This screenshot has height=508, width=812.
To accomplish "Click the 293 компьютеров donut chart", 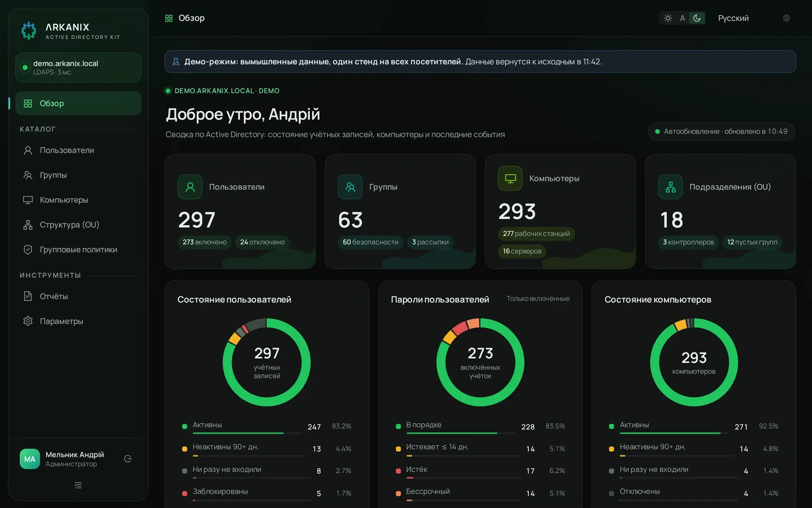I will point(694,362).
